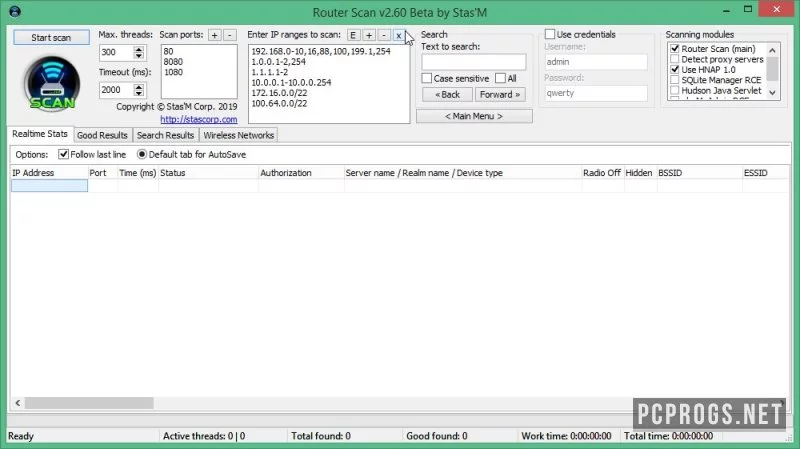Enable Detect proxy servers module

pos(675,59)
